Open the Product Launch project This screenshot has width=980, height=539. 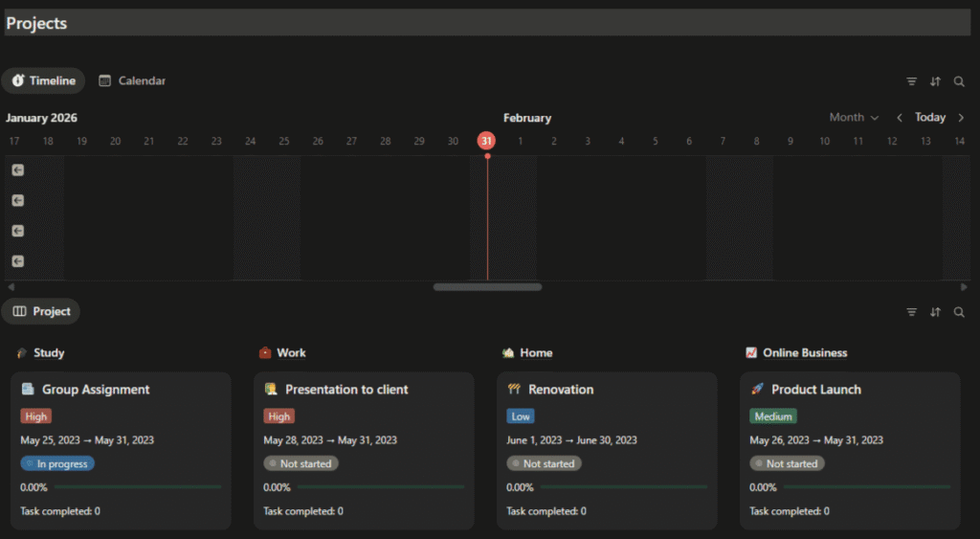[x=815, y=390]
